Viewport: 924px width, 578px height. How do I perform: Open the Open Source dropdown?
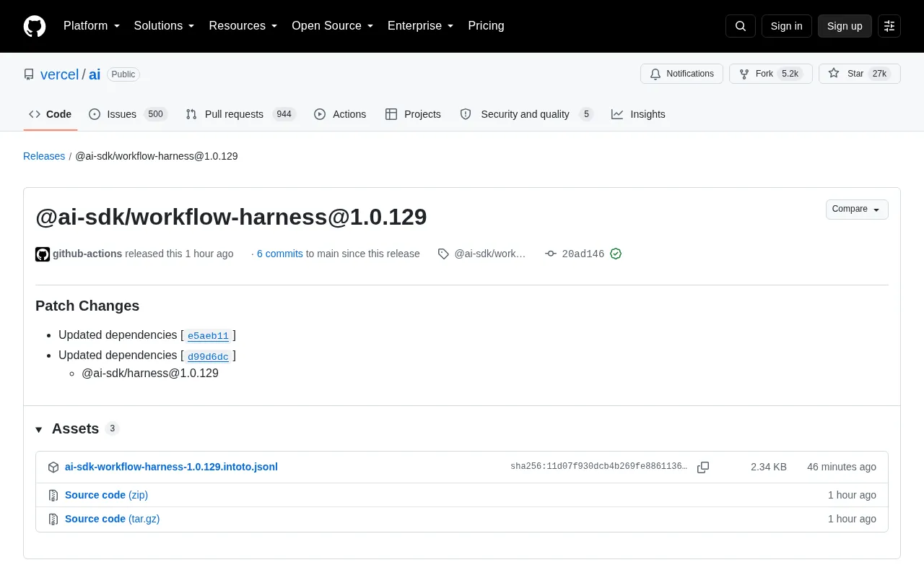[x=333, y=26]
